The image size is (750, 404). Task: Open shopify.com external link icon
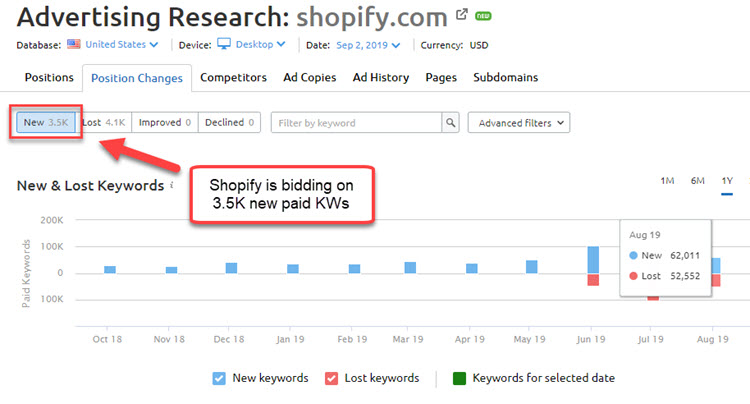pos(461,15)
